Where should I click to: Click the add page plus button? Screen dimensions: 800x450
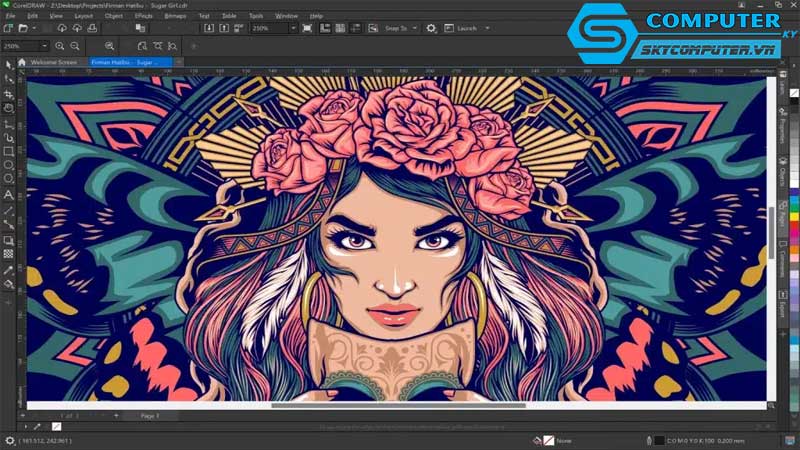pyautogui.click(x=116, y=415)
